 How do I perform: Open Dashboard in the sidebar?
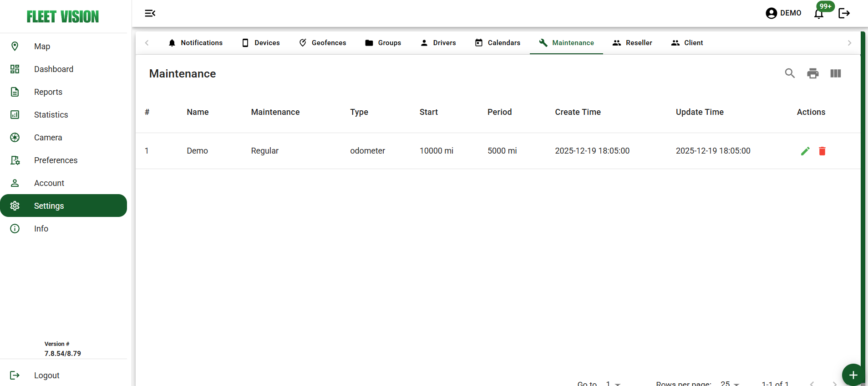coord(63,69)
